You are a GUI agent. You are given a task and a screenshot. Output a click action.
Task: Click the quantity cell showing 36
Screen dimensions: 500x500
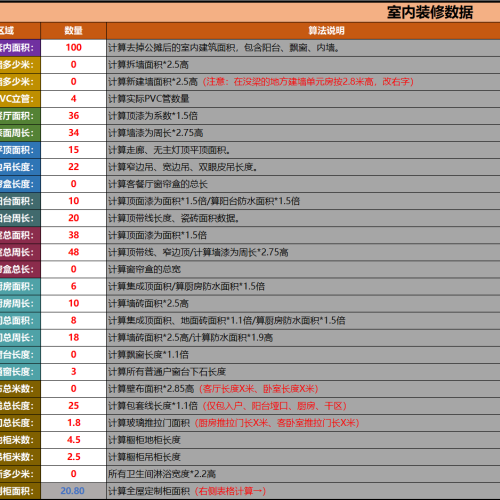(x=73, y=116)
